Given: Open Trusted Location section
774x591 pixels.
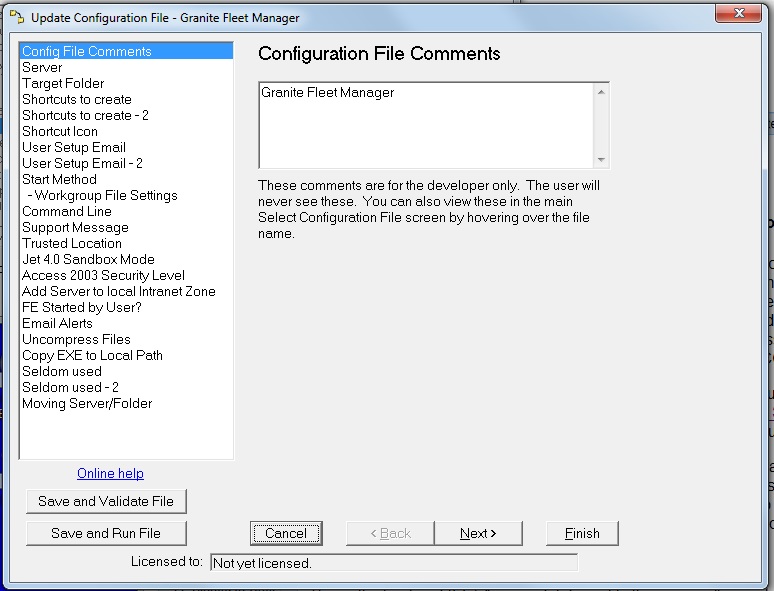Looking at the screenshot, I should [x=126, y=243].
